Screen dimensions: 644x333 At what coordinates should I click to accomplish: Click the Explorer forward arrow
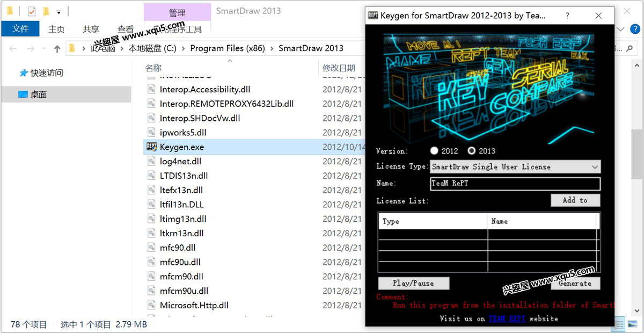[30, 48]
